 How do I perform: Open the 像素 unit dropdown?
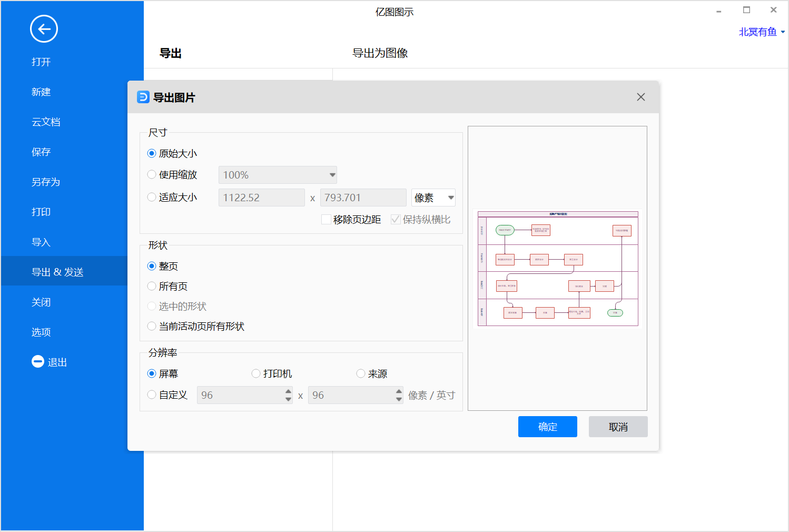pyautogui.click(x=433, y=198)
